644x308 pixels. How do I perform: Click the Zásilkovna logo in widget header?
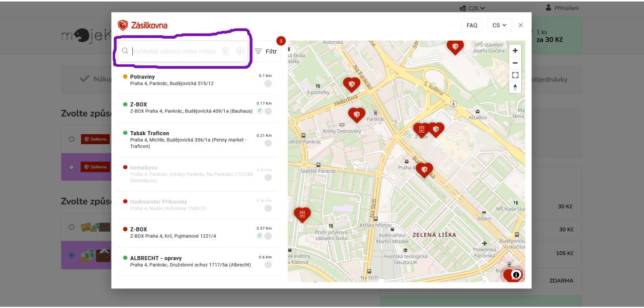[x=142, y=25]
